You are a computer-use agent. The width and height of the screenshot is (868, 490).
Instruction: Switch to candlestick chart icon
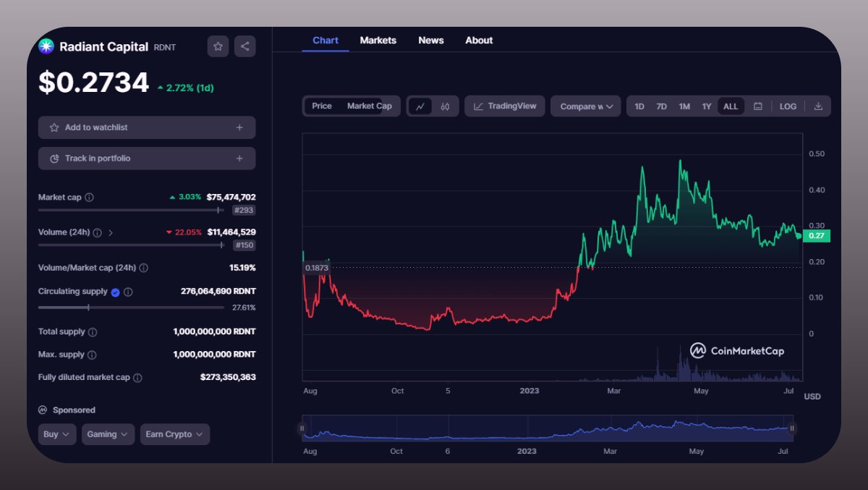point(445,106)
